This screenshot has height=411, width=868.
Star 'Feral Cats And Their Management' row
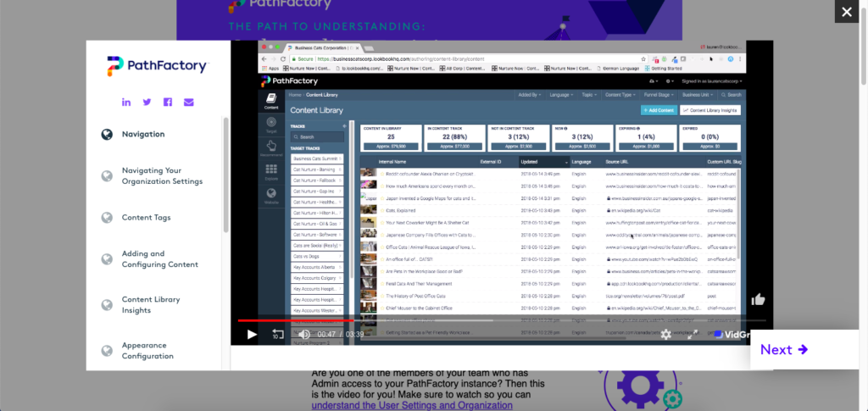381,284
